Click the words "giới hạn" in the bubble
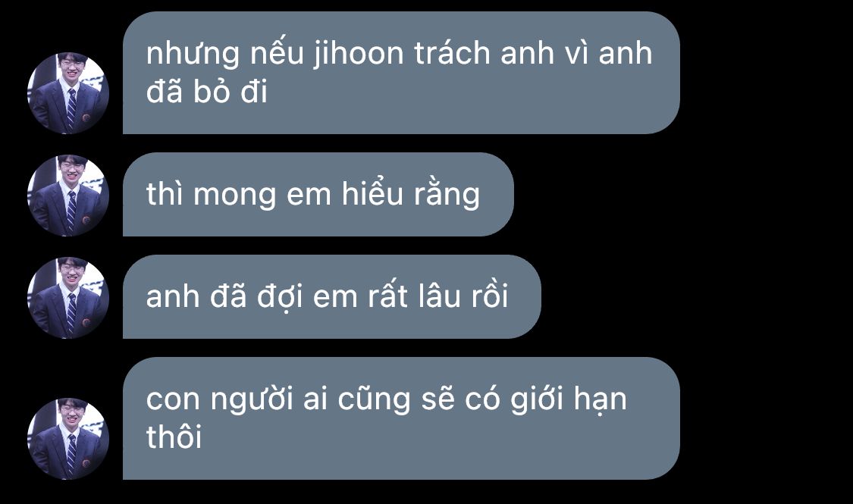Screen dimensions: 853x504 click(569, 399)
